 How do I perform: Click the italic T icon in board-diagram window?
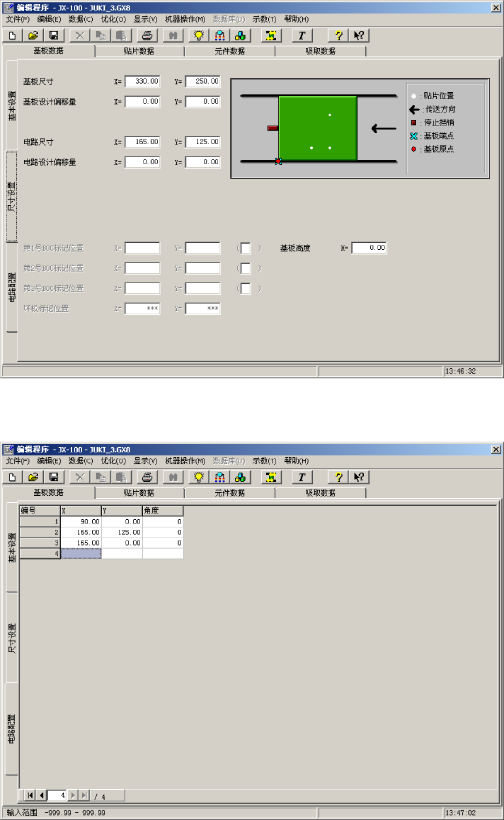pos(301,36)
